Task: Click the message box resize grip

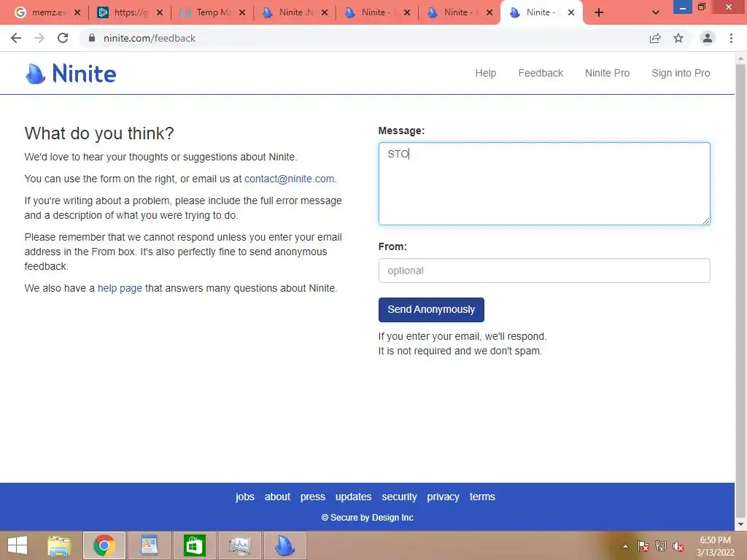Action: 706,220
